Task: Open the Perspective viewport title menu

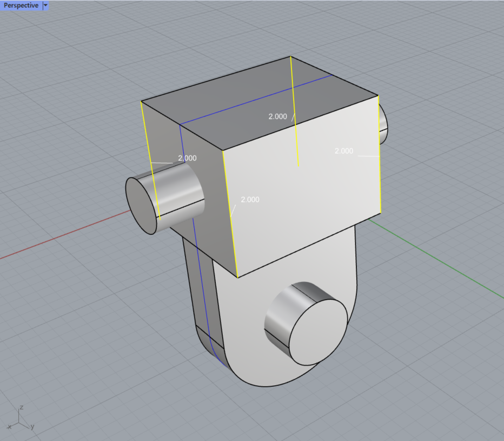Action: tap(21, 5)
